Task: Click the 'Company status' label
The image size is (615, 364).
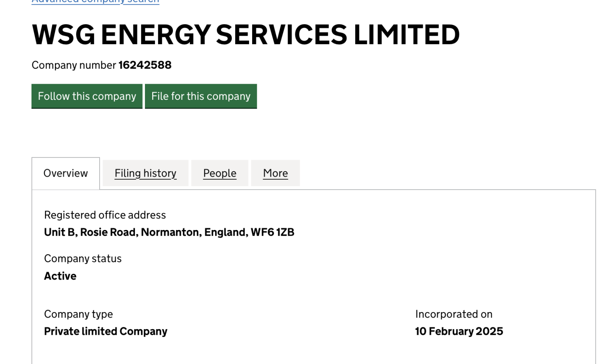Action: (x=83, y=258)
